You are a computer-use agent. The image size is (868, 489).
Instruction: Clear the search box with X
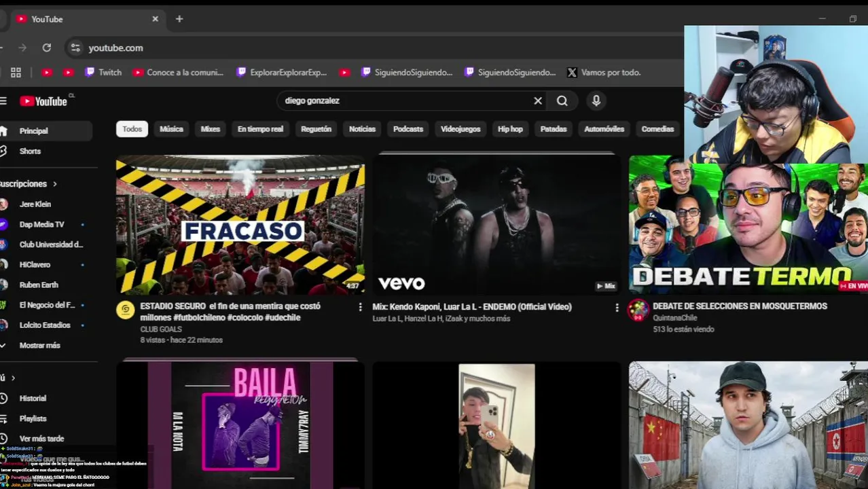click(x=538, y=101)
